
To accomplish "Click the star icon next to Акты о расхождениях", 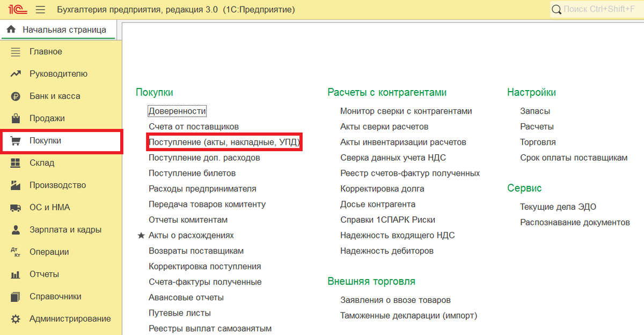I will coord(141,235).
